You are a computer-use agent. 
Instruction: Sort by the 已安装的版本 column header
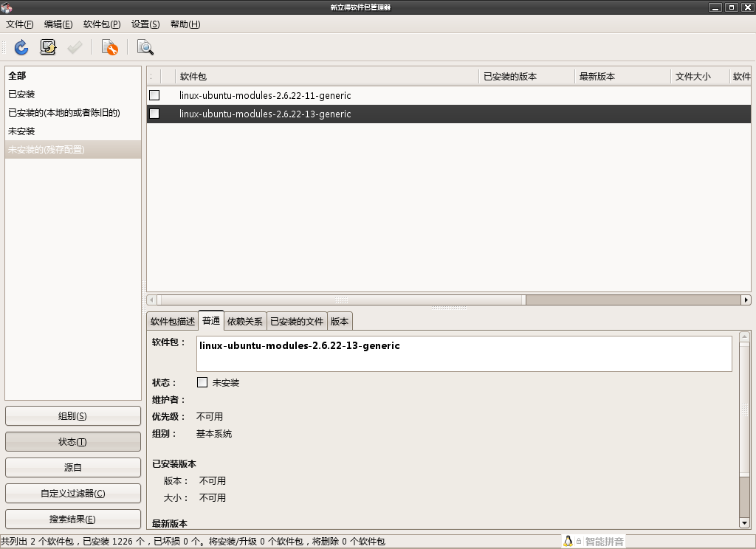click(527, 76)
